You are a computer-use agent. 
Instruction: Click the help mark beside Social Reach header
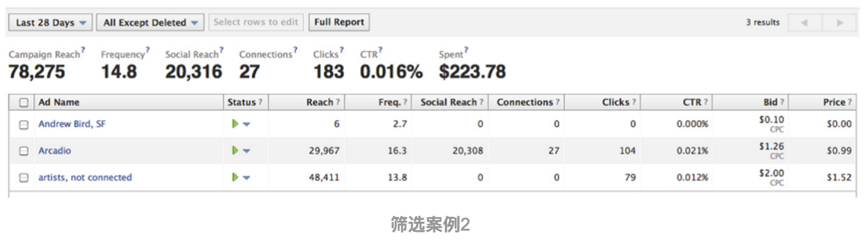pyautogui.click(x=482, y=102)
